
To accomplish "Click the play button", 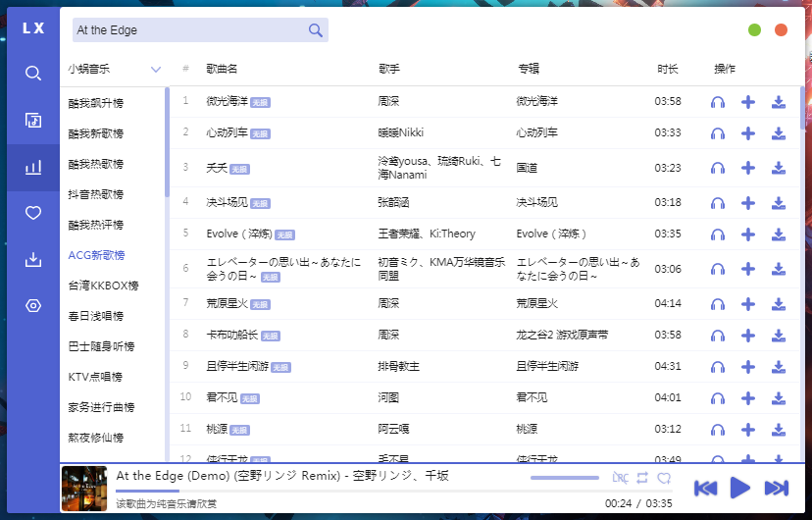I will pyautogui.click(x=740, y=488).
